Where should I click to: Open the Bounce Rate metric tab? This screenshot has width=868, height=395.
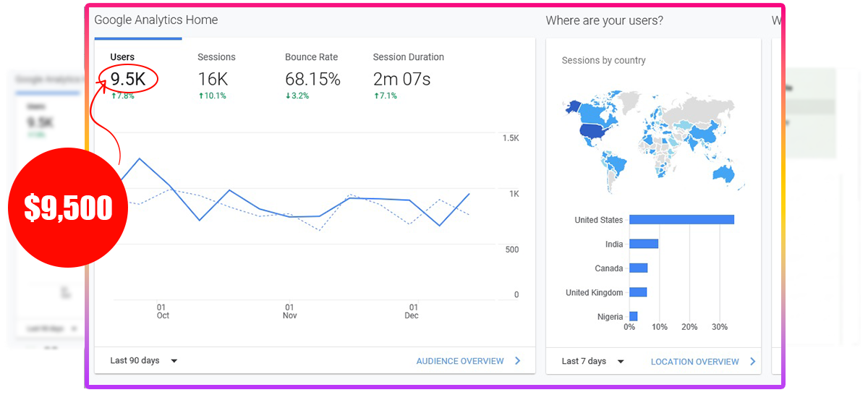(311, 57)
